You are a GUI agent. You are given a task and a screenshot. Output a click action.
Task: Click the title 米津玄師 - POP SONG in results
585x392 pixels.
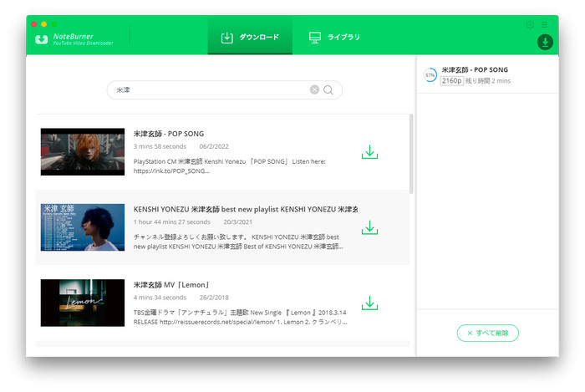(169, 134)
